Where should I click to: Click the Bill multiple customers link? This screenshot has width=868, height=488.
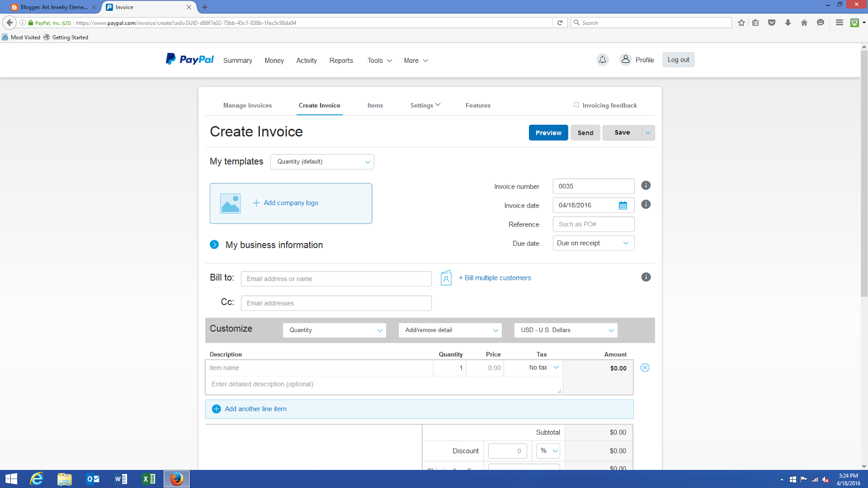point(495,278)
